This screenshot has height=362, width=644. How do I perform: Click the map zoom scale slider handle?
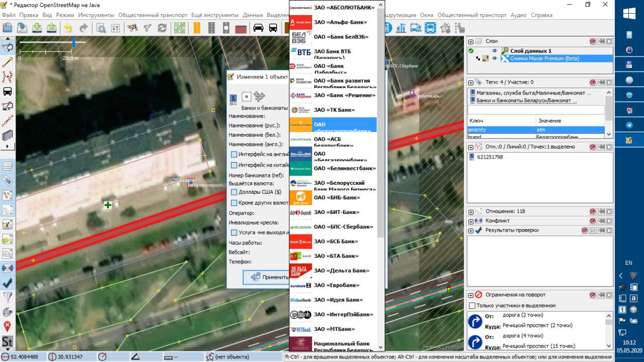pos(73,42)
